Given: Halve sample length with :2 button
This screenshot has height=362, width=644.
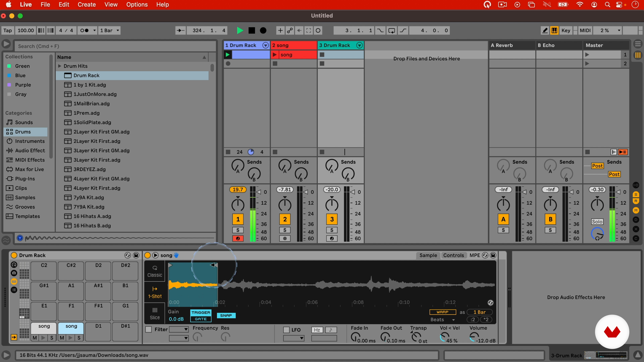Looking at the screenshot, I should [x=472, y=320].
